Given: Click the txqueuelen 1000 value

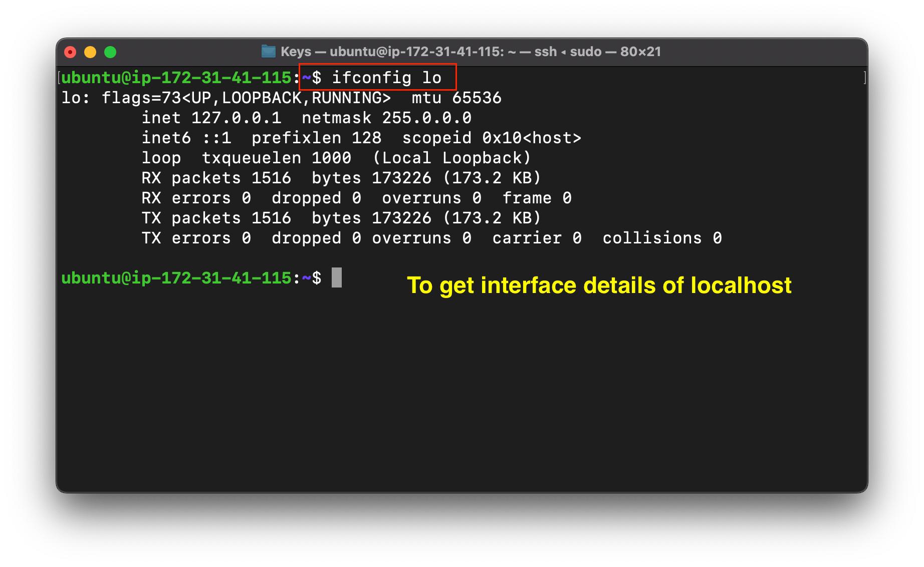Looking at the screenshot, I should coord(276,158).
